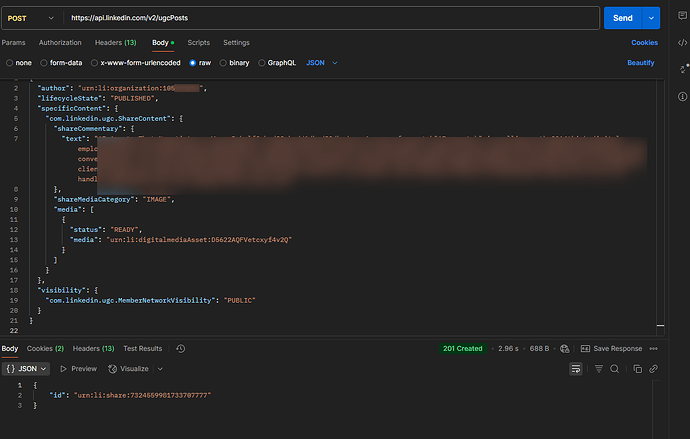The image size is (690, 439).
Task: Open request Headers (13) tab
Action: coord(116,43)
